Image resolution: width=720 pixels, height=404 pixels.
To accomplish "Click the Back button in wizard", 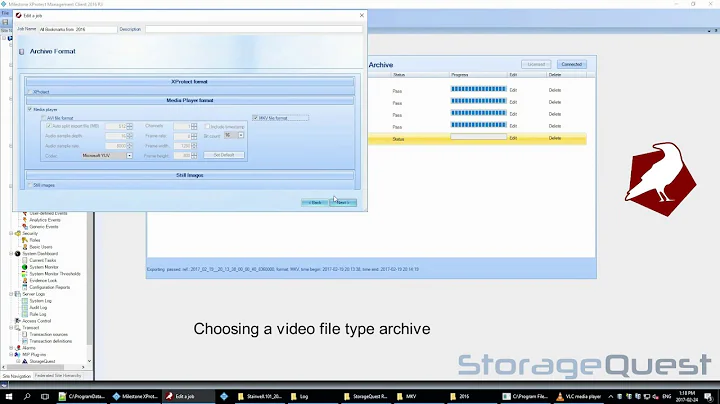I will click(x=315, y=202).
